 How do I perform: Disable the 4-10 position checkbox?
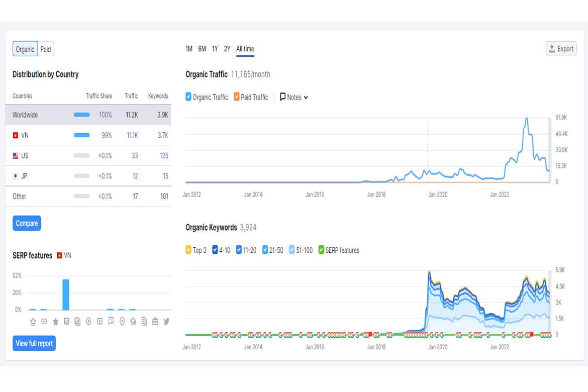pyautogui.click(x=215, y=250)
